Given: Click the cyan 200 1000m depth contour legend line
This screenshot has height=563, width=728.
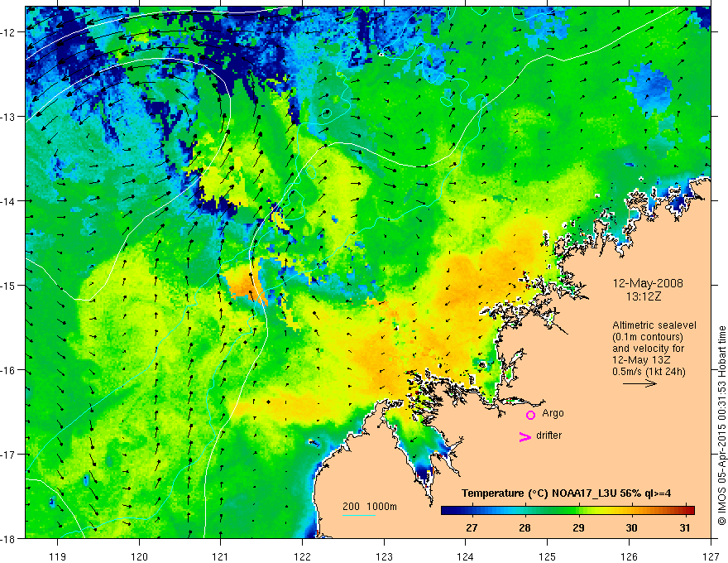Looking at the screenshot, I should tap(358, 515).
